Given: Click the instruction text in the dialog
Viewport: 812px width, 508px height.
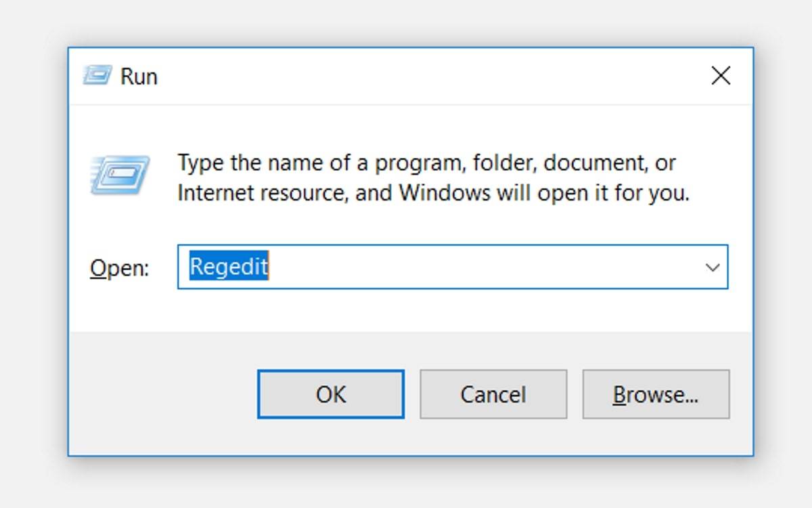Looking at the screenshot, I should 426,177.
